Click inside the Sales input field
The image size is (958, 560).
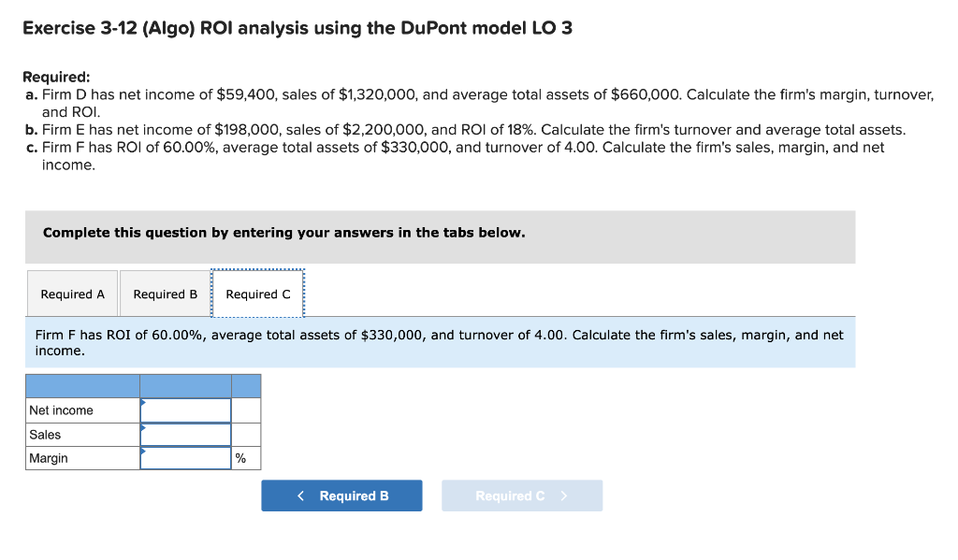[x=185, y=434]
